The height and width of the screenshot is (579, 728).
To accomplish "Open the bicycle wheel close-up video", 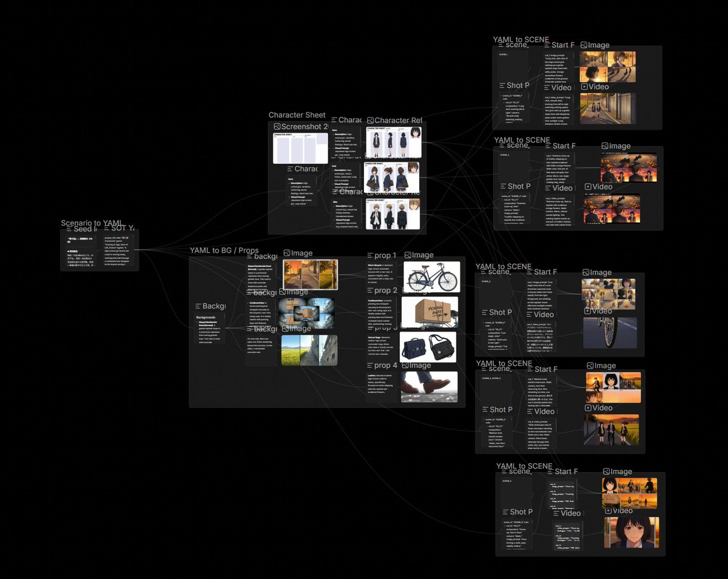I will pos(610,333).
